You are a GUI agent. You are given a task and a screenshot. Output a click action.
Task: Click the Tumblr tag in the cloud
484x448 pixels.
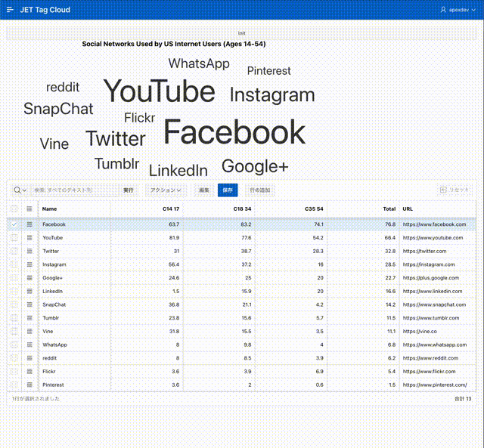click(116, 163)
